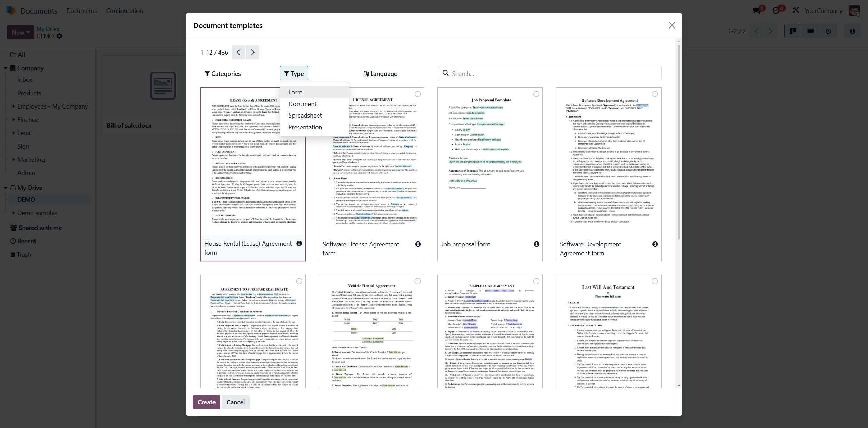Click the debug tools wrench icon

pyautogui.click(x=796, y=10)
